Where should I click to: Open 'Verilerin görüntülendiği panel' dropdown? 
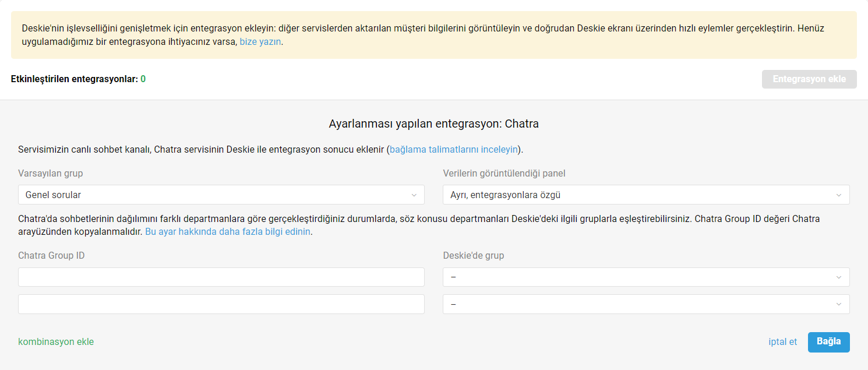(x=646, y=195)
